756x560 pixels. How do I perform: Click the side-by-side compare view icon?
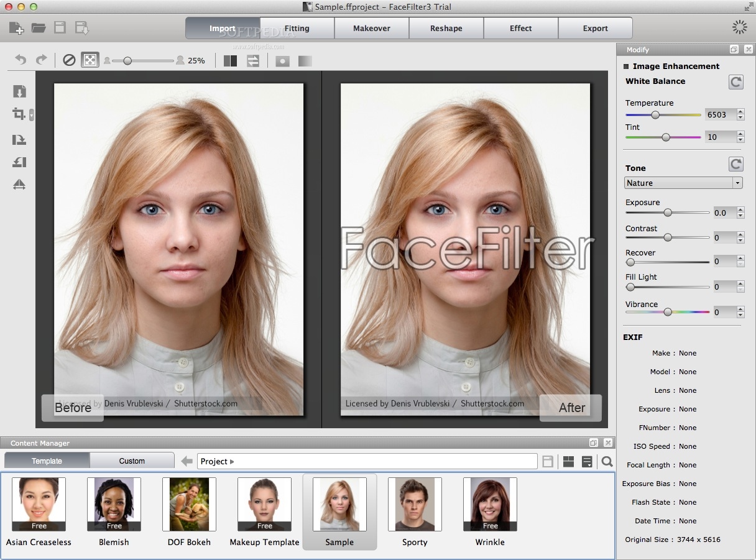(230, 60)
